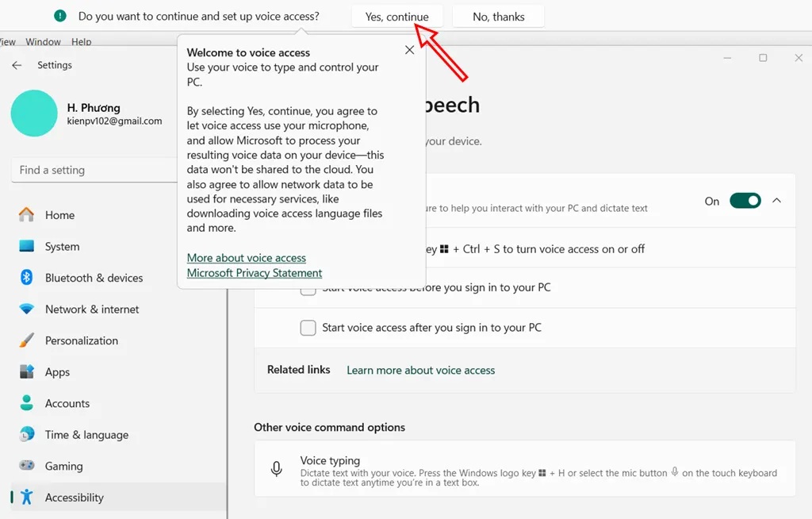Open Accounts via person icon

[x=27, y=403]
